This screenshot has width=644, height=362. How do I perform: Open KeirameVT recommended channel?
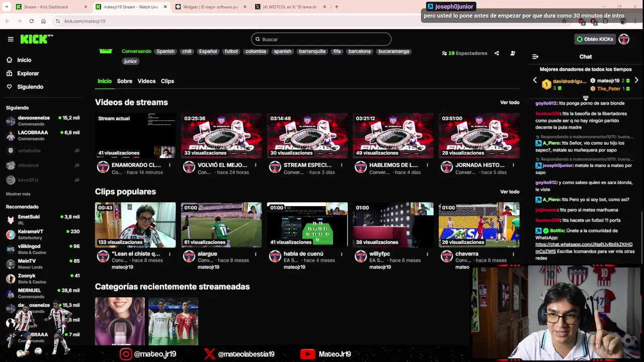43,234
